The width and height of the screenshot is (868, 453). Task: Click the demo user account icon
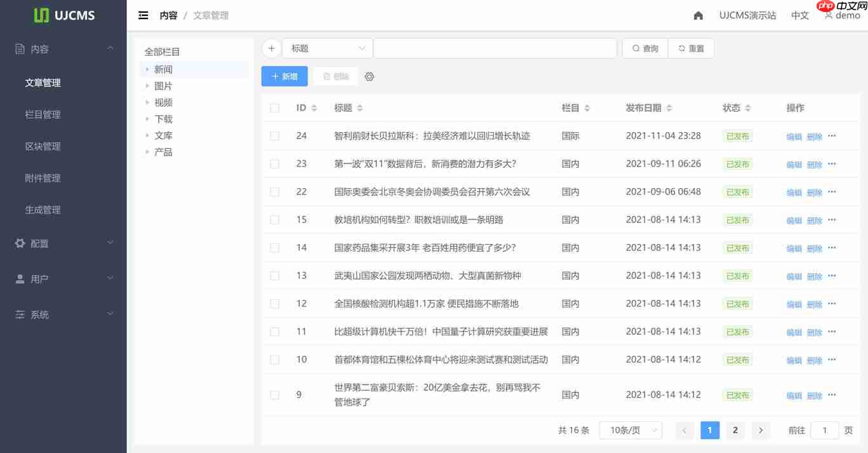point(828,15)
